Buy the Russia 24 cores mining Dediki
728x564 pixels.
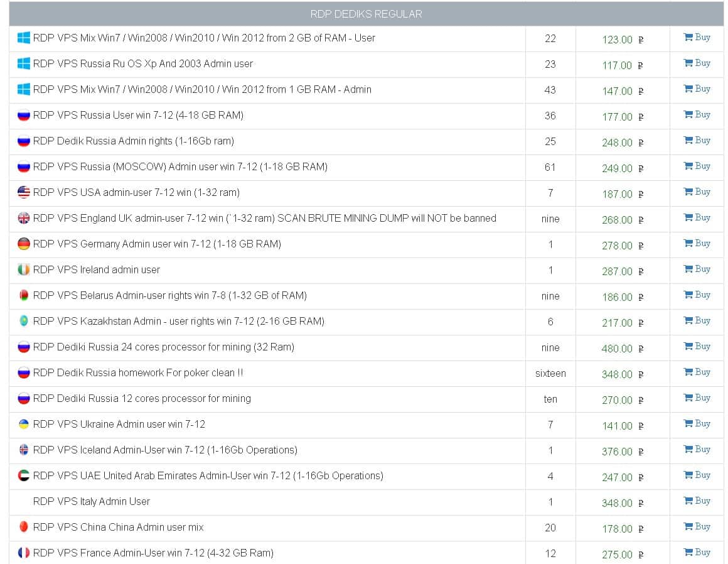(697, 347)
